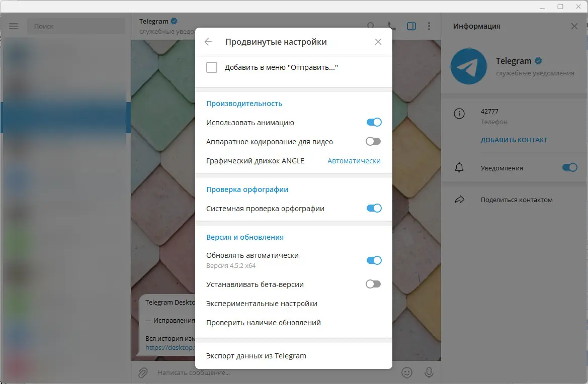Open the three-dot options menu
Image resolution: width=588 pixels, height=384 pixels.
[x=429, y=26]
